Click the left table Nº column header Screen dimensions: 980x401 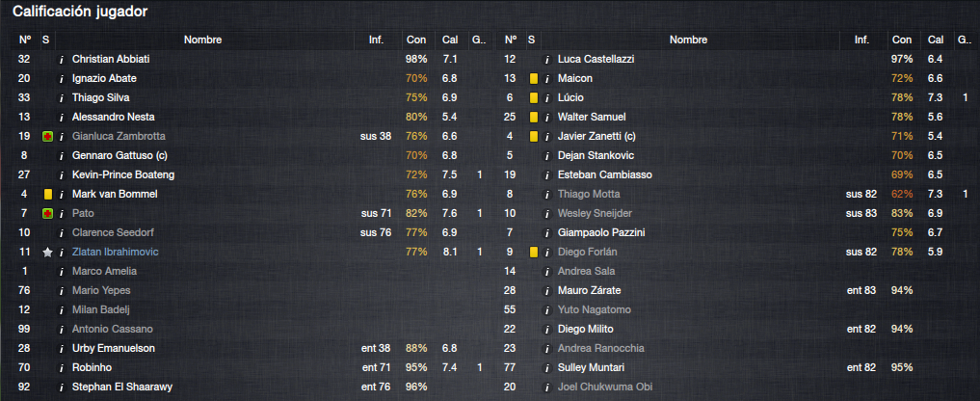tap(25, 40)
